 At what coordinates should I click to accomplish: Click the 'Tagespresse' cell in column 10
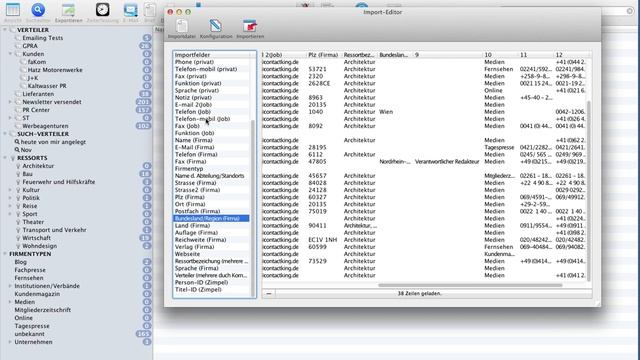pos(499,147)
